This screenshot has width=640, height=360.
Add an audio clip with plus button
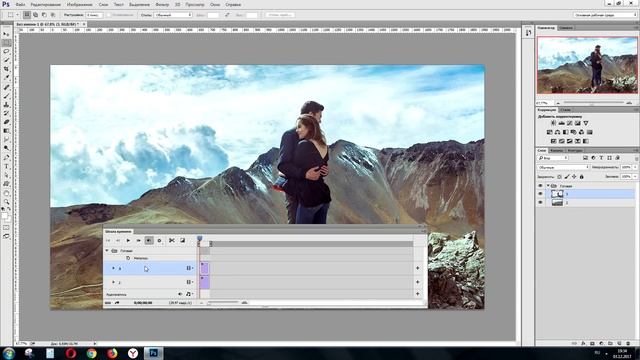418,294
